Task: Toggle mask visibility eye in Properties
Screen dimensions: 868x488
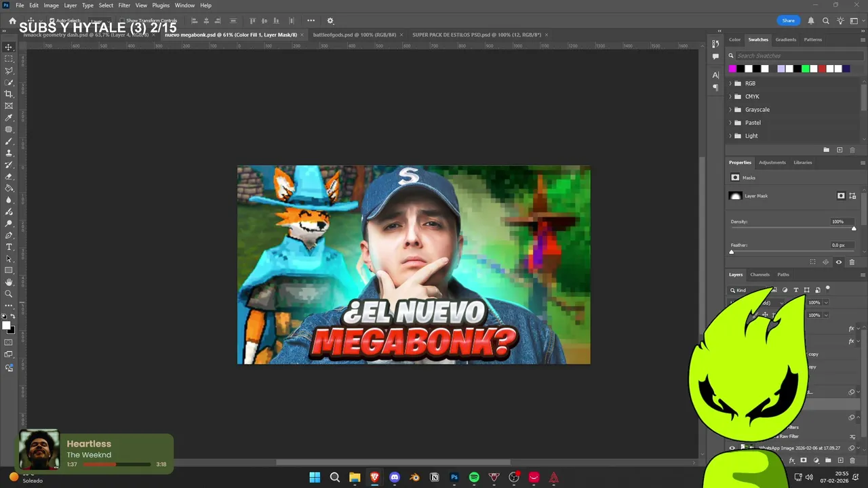Action: coord(839,262)
